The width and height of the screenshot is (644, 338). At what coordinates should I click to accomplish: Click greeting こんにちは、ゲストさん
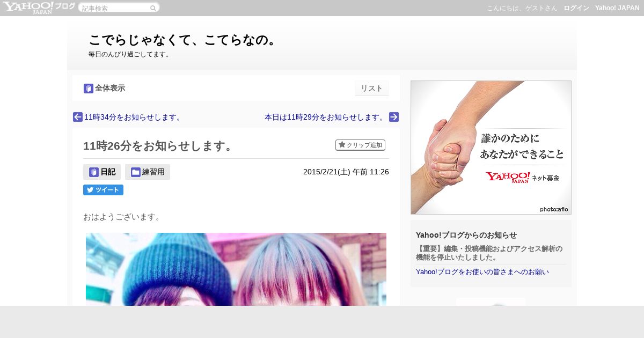[522, 8]
